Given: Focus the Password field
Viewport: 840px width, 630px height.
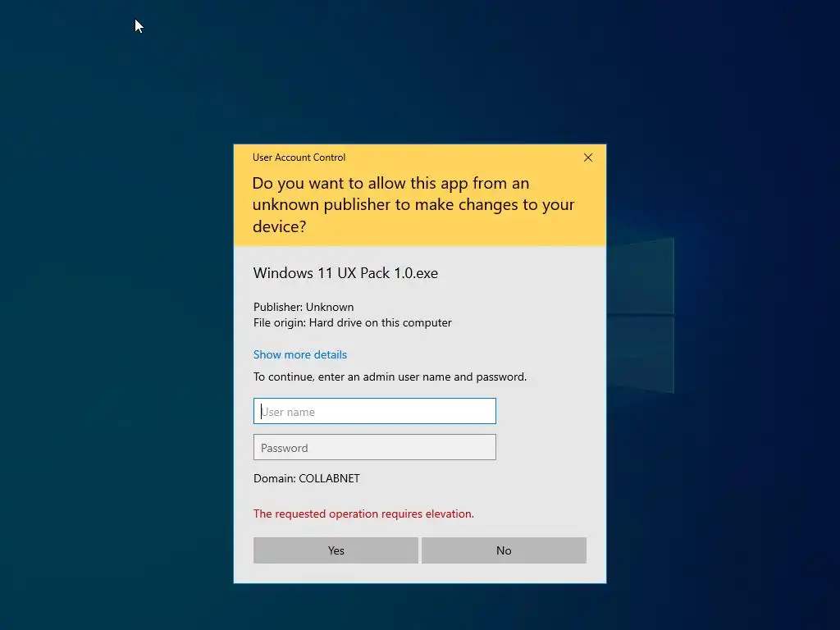Looking at the screenshot, I should [x=374, y=447].
